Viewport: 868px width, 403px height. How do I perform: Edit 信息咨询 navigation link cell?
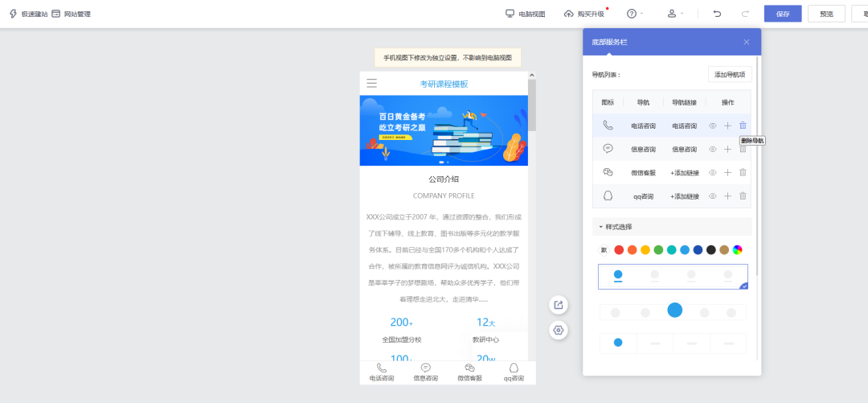point(685,150)
